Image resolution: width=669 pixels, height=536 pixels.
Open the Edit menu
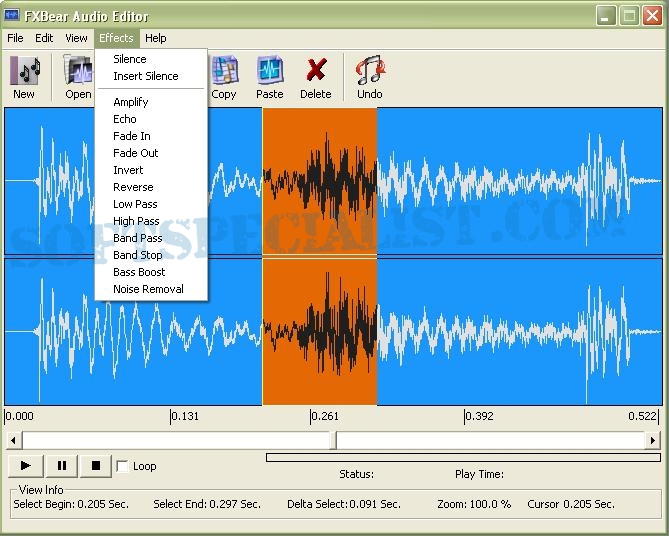pyautogui.click(x=45, y=38)
